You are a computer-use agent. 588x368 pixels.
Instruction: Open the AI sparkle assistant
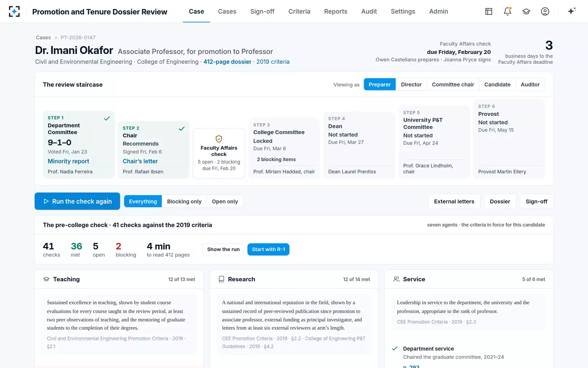click(x=572, y=11)
